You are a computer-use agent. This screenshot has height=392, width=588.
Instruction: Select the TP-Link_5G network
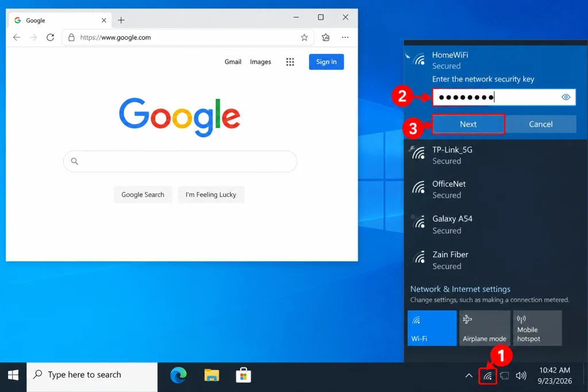(x=496, y=156)
